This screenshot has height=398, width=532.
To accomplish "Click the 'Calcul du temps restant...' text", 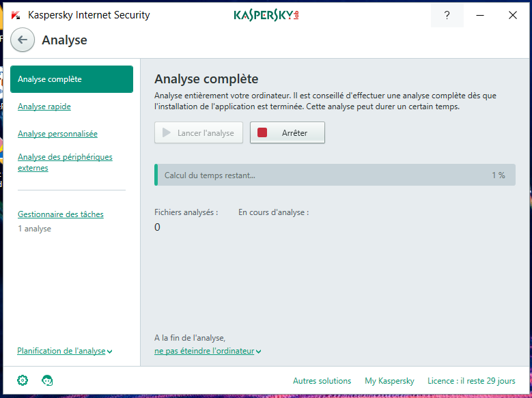I will (x=210, y=175).
